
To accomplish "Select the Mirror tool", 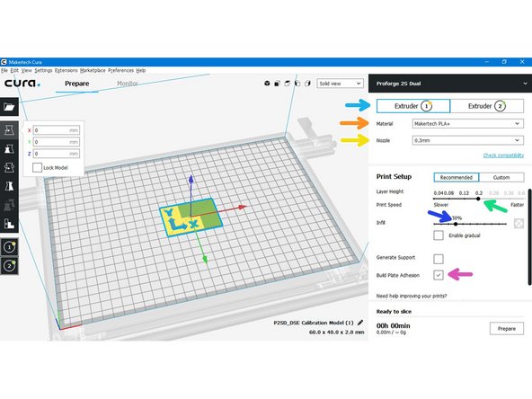I will [x=9, y=186].
